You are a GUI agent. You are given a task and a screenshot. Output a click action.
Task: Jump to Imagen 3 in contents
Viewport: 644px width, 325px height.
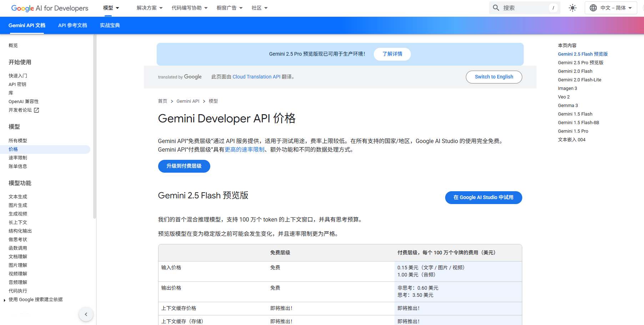pos(567,88)
